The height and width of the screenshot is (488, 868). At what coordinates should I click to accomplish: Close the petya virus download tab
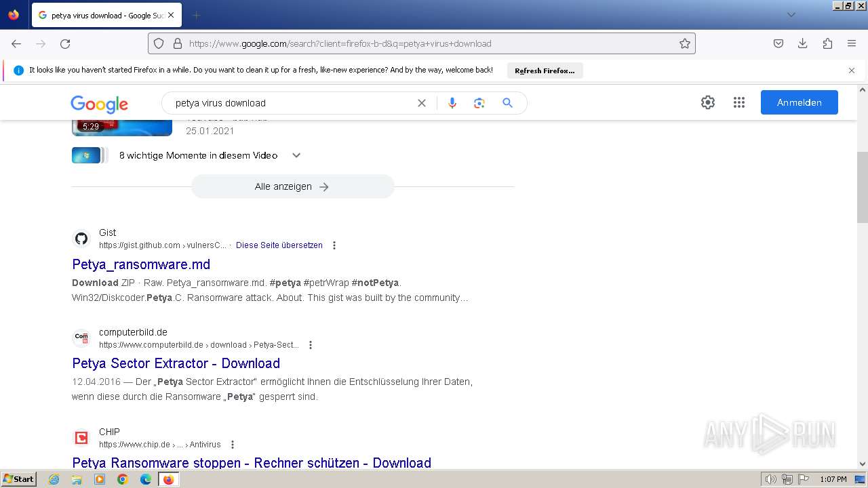(x=170, y=15)
